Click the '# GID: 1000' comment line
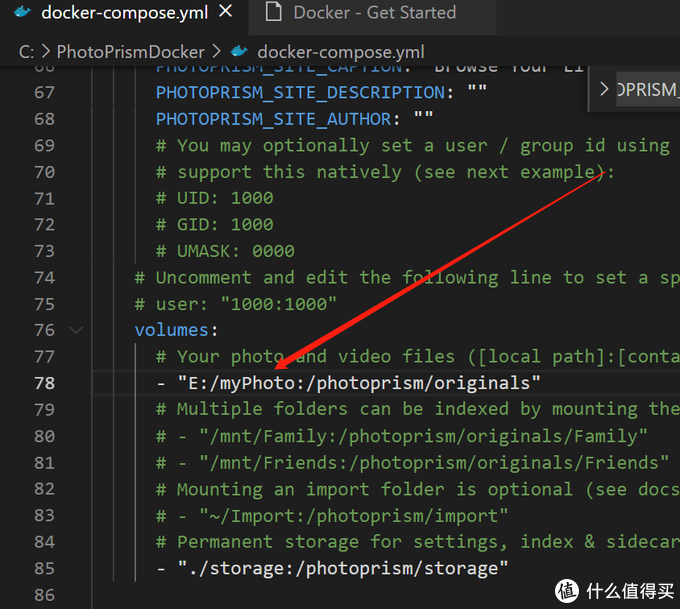 click(x=215, y=225)
